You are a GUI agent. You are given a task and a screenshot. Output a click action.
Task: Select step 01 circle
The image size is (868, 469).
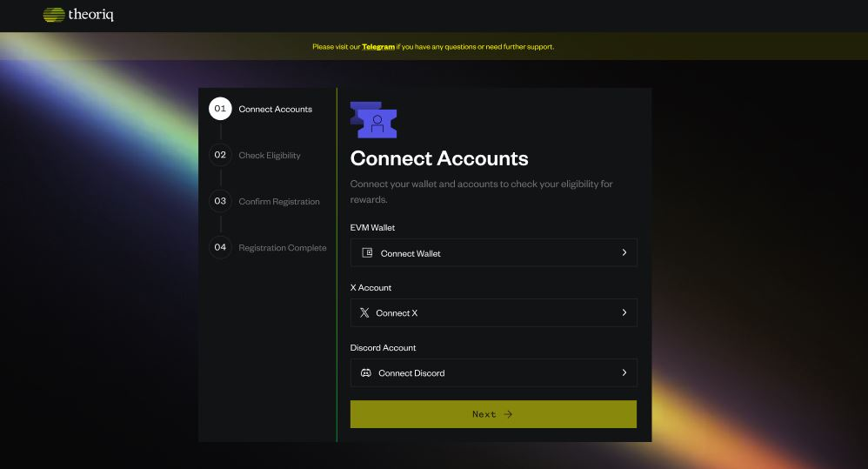pyautogui.click(x=220, y=109)
